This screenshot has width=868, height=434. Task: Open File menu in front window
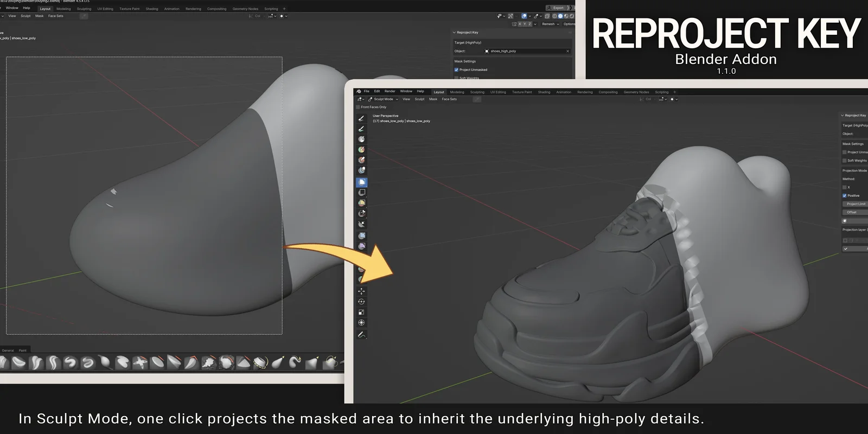[367, 91]
